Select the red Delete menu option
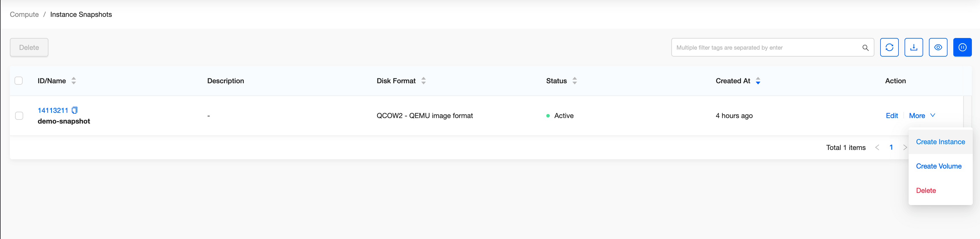Screen dimensions: 980x239 (925, 191)
